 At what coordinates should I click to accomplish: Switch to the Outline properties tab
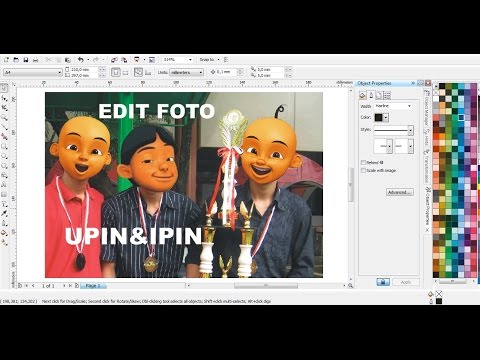tap(371, 96)
